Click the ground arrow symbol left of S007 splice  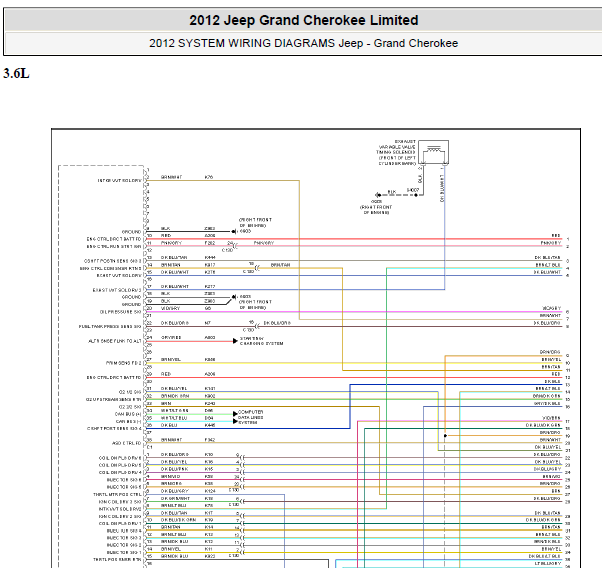(x=378, y=195)
